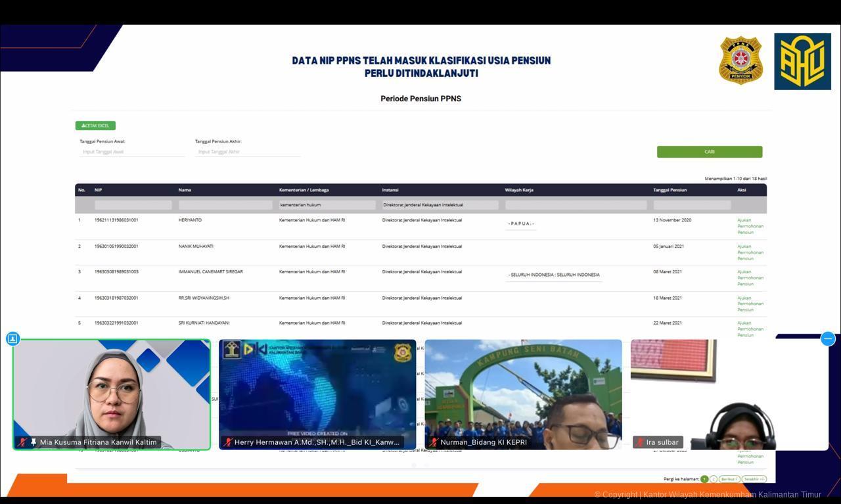
Task: Click the date 22 Maret 2021
Action: (668, 323)
